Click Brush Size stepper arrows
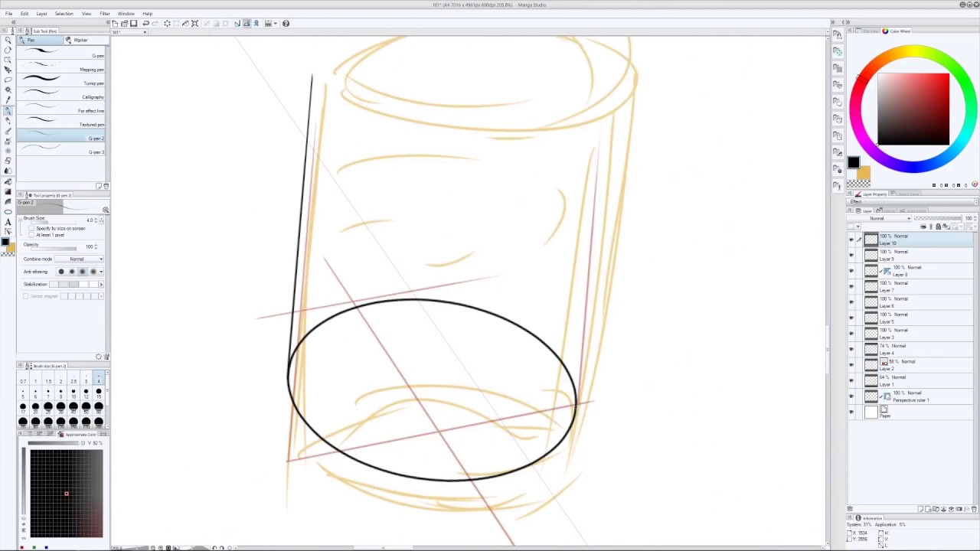Screen dimensions: 980x551 [96, 220]
